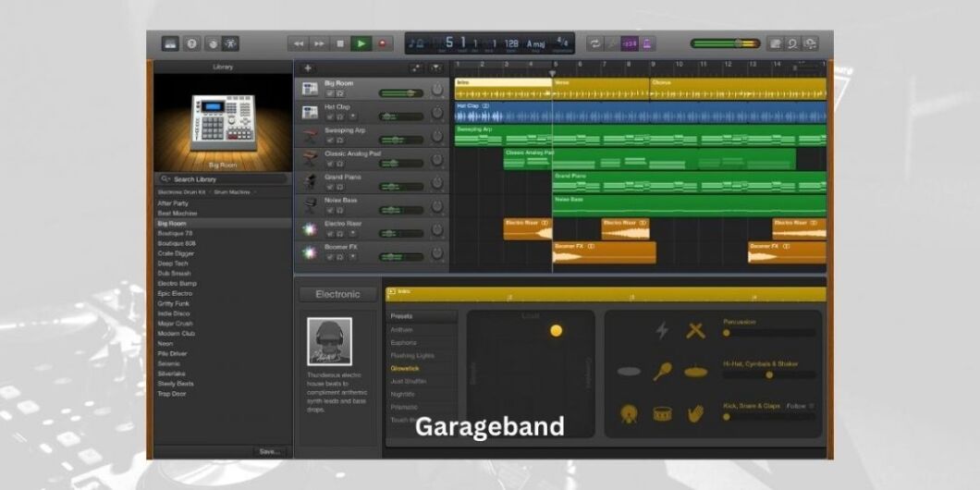This screenshot has width=980, height=490.
Task: Mute the Big Room track
Action: click(x=330, y=93)
